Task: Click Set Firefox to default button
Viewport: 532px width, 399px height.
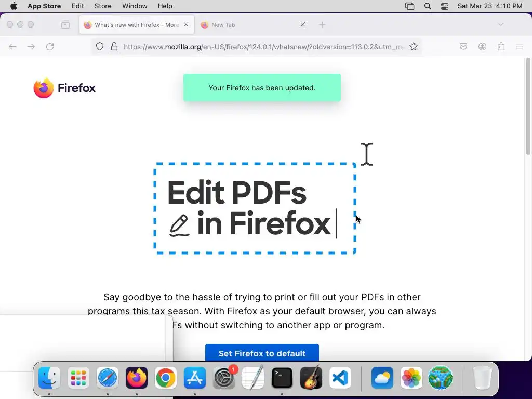Action: pyautogui.click(x=262, y=353)
